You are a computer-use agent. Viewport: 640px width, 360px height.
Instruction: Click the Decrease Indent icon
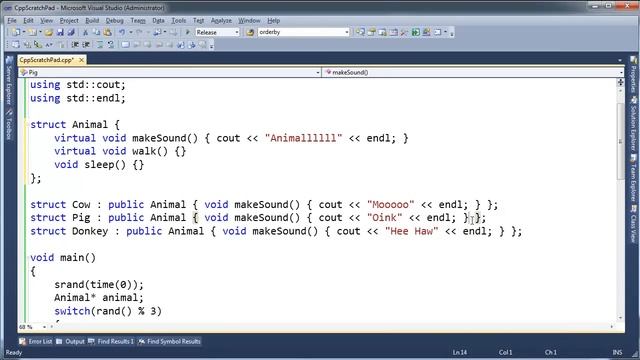tap(75, 45)
